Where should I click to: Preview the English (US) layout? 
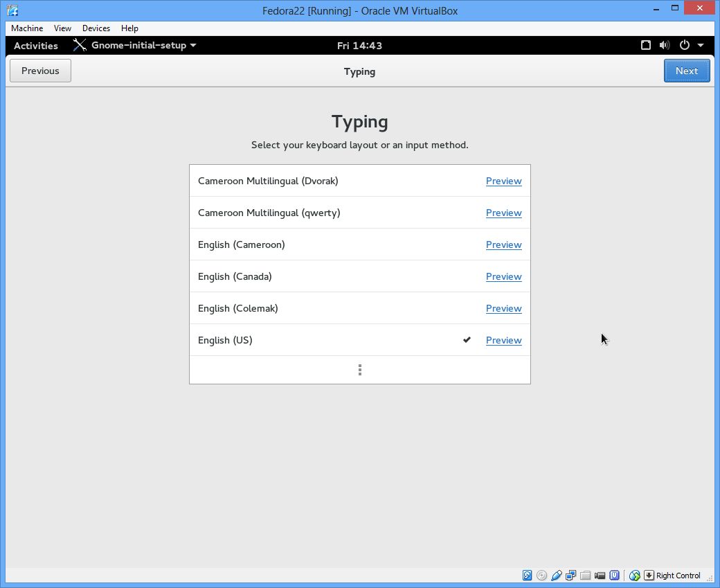pos(504,340)
